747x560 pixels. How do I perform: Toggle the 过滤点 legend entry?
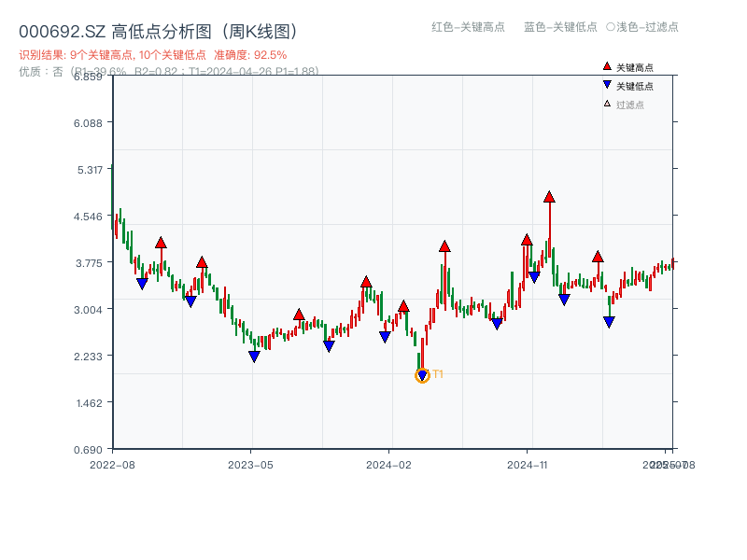pos(624,105)
